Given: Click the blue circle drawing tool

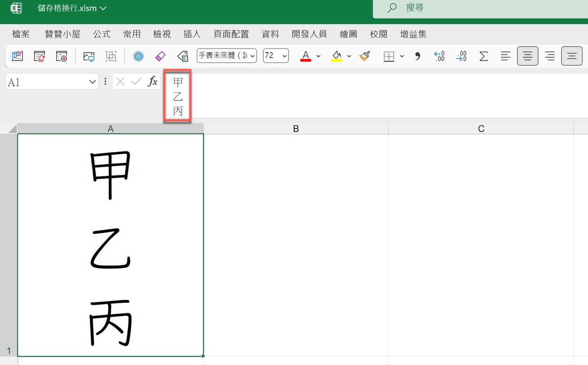Looking at the screenshot, I should [139, 56].
